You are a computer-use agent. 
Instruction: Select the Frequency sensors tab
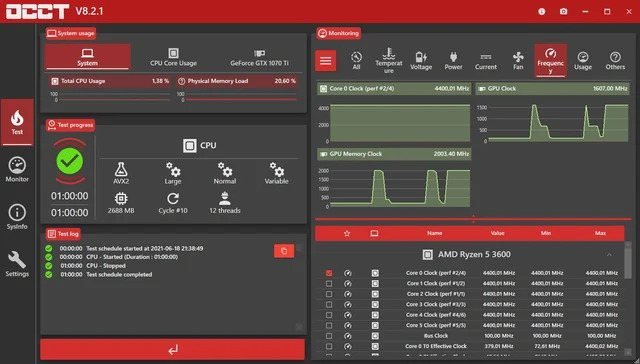tap(550, 60)
